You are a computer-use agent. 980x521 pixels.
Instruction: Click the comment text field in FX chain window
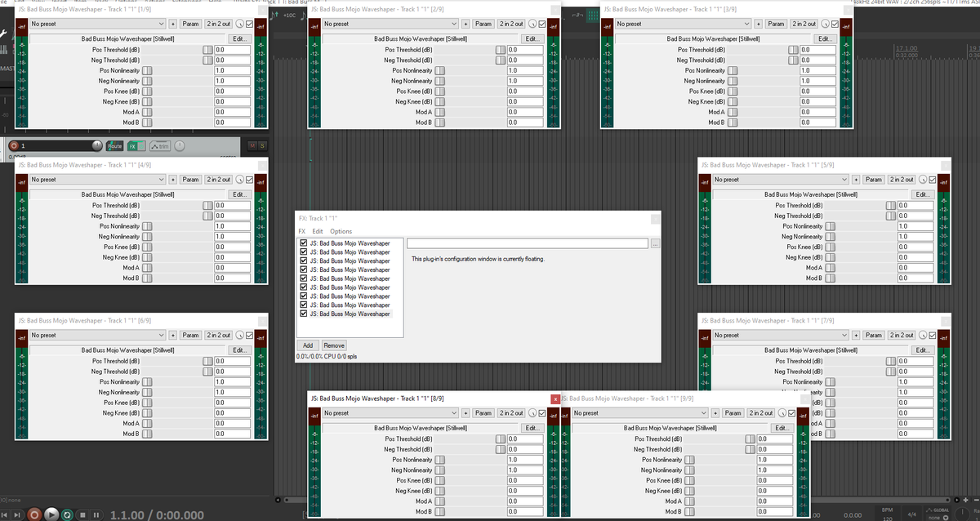coord(528,243)
